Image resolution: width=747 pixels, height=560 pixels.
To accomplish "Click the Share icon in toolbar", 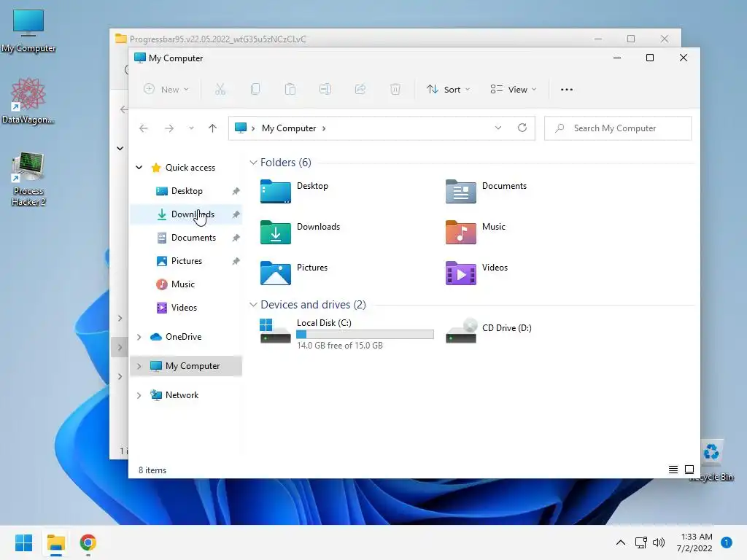I will tap(360, 89).
